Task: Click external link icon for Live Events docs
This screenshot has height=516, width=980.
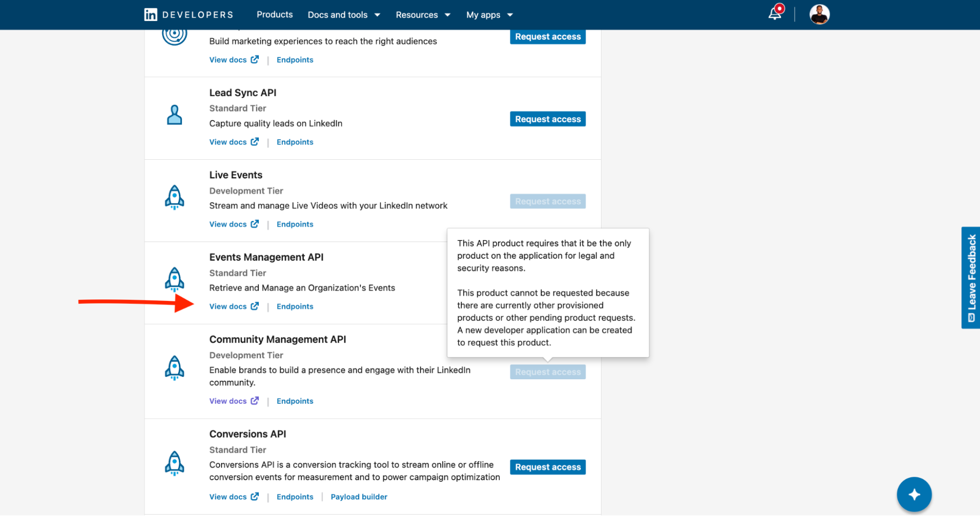Action: (x=254, y=224)
